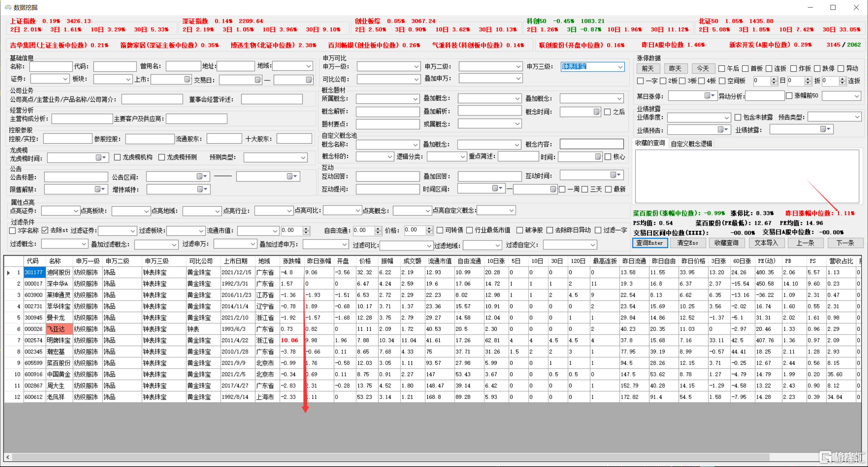This screenshot has height=467, width=868.
Task: Sort by the 流通市值 column header
Action: coord(439,261)
